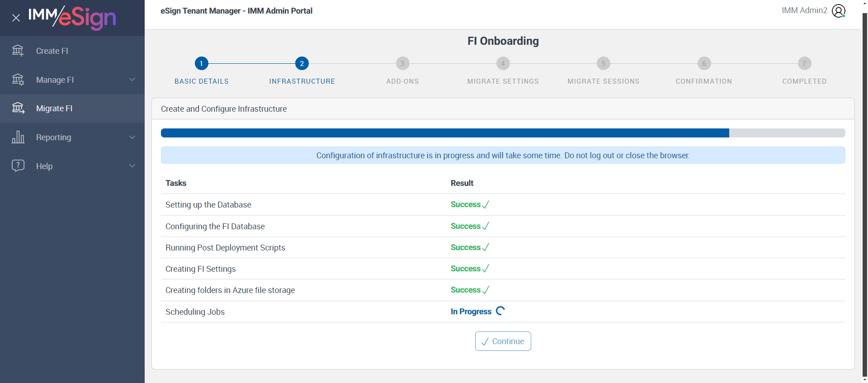Click the Manage FI bank gear icon
The height and width of the screenshot is (383, 868).
click(18, 80)
